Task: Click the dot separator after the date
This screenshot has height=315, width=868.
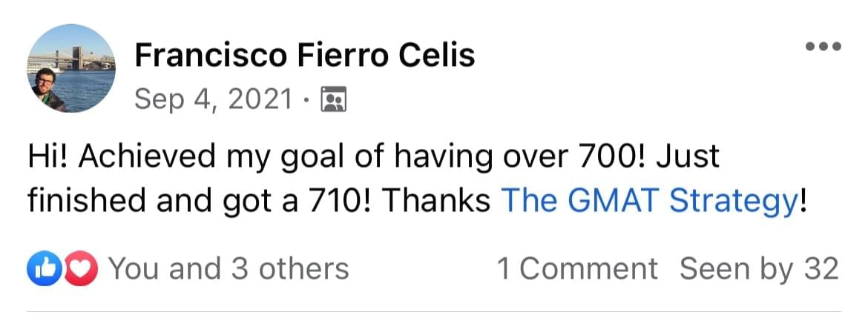Action: click(x=305, y=99)
